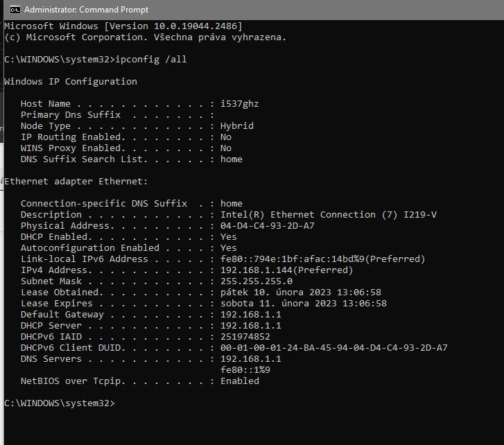Click the link-local IPv6 address value
The height and width of the screenshot is (445, 504).
[322, 259]
